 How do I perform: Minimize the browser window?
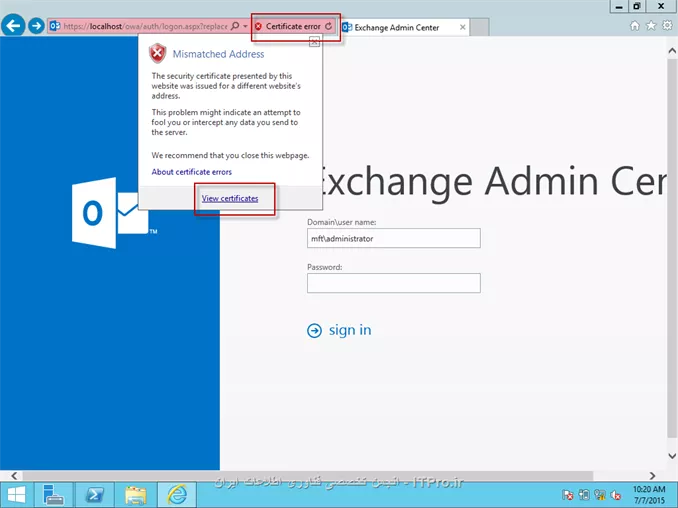point(619,6)
